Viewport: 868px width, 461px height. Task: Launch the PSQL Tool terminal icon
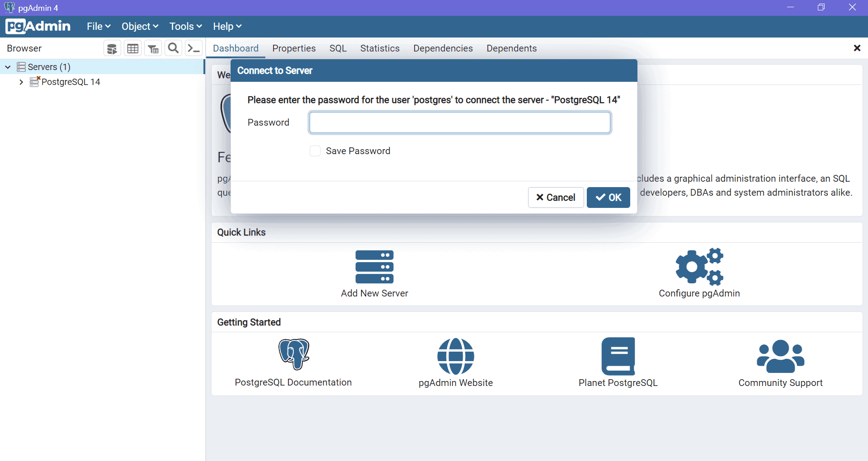click(x=193, y=48)
